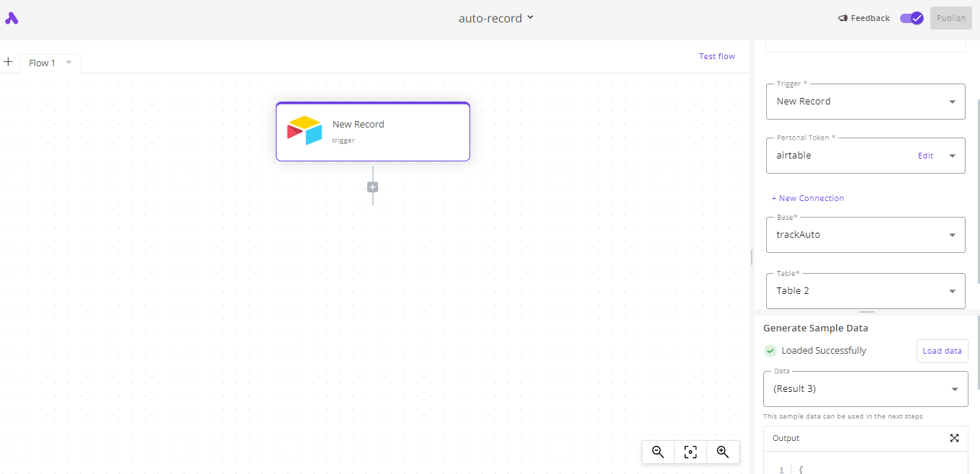Create a new flow using the plus icon
Viewport: 980px width, 474px height.
[8, 62]
